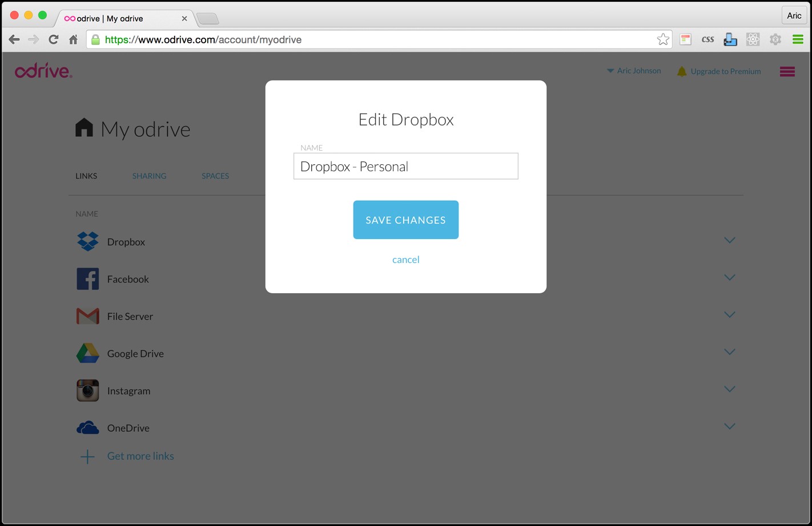
Task: Open the pink hamburger menu
Action: 787,71
